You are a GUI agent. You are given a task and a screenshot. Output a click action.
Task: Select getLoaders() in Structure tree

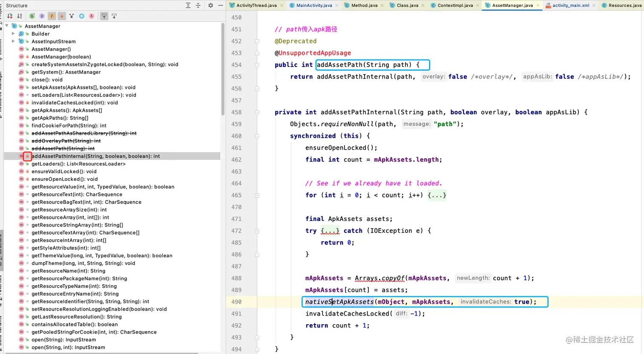[78, 164]
